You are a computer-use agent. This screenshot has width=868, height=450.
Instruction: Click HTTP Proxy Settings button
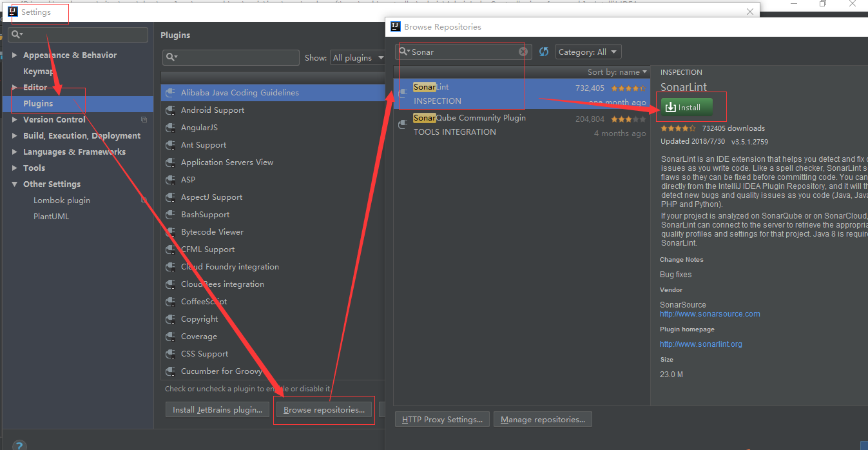tap(442, 419)
